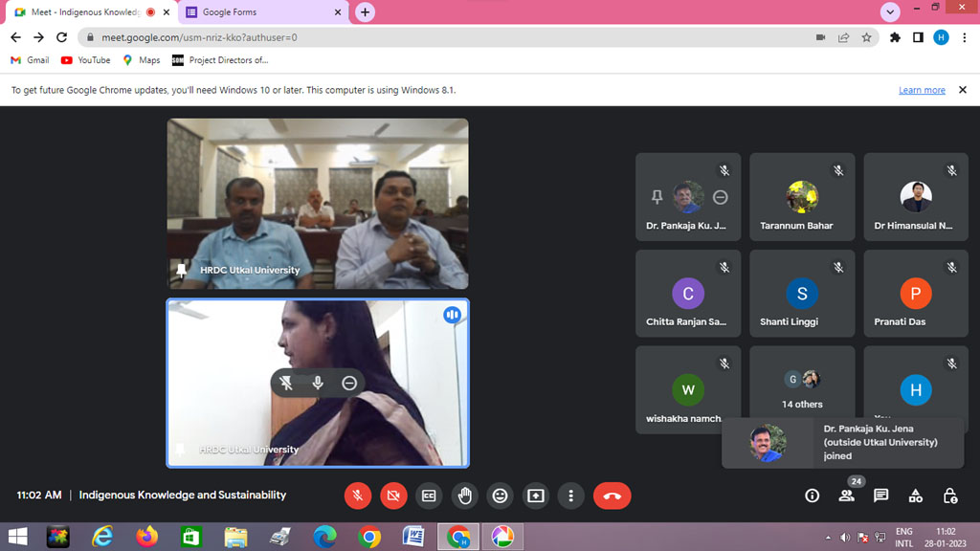Click the Learn more link
Viewport: 980px width, 551px height.
[x=922, y=90]
